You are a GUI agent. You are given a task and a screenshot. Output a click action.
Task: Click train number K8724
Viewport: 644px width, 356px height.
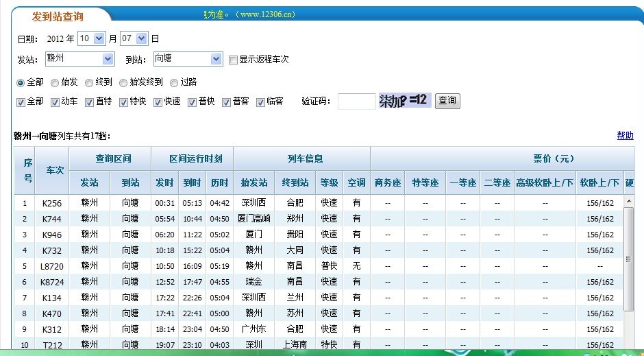(x=52, y=282)
